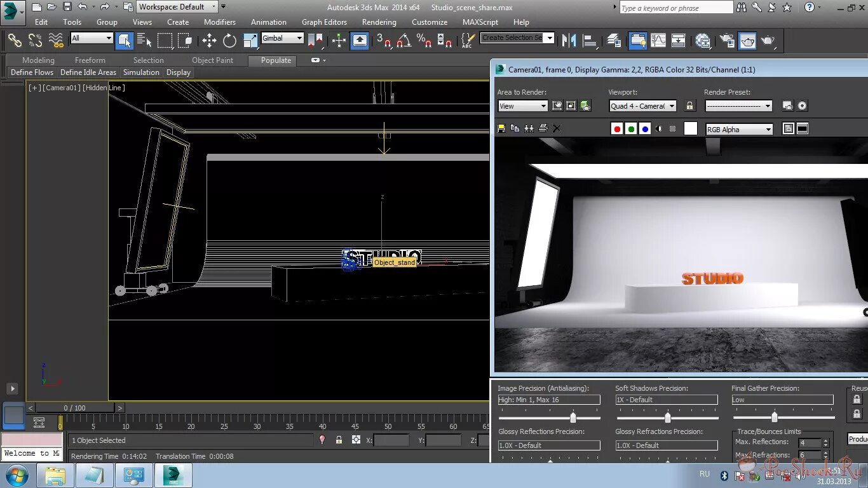Viewport: 868px width, 488px height.
Task: Open Render Setup dialog
Action: point(727,41)
